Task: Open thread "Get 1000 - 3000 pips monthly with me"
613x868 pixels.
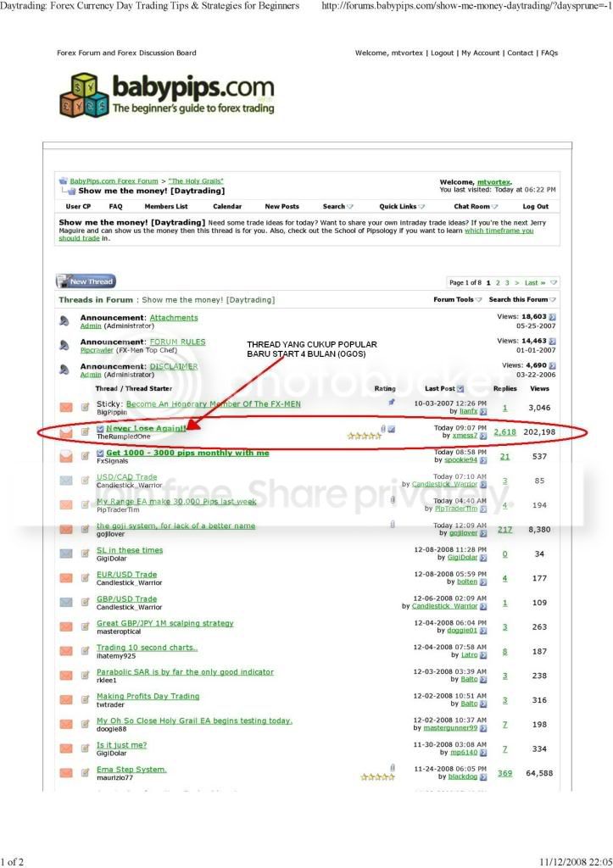Action: (x=187, y=453)
